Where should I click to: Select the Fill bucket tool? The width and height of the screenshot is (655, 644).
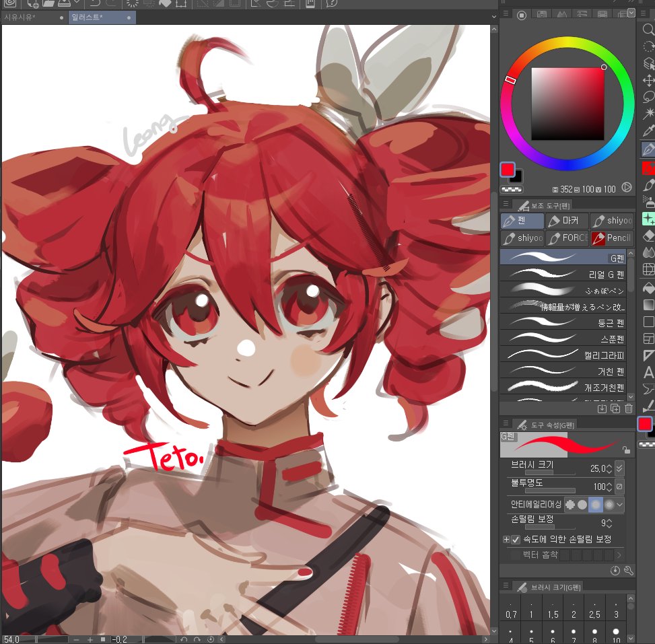pyautogui.click(x=648, y=287)
